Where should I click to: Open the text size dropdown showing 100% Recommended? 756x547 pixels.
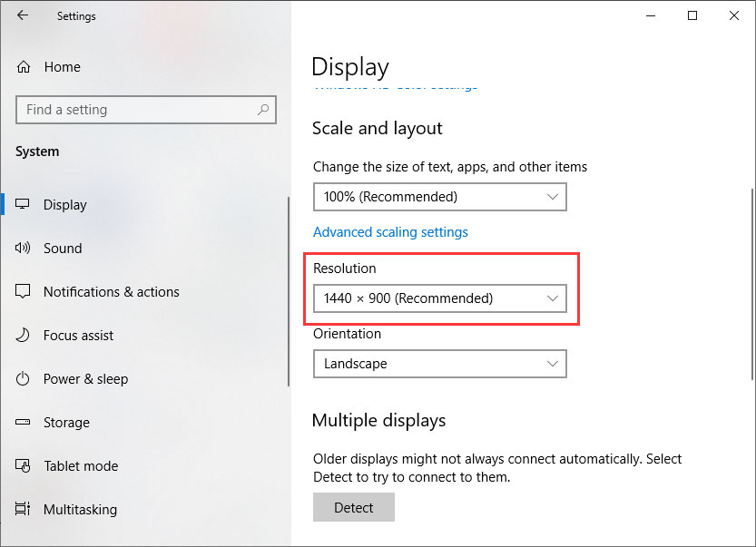(439, 197)
